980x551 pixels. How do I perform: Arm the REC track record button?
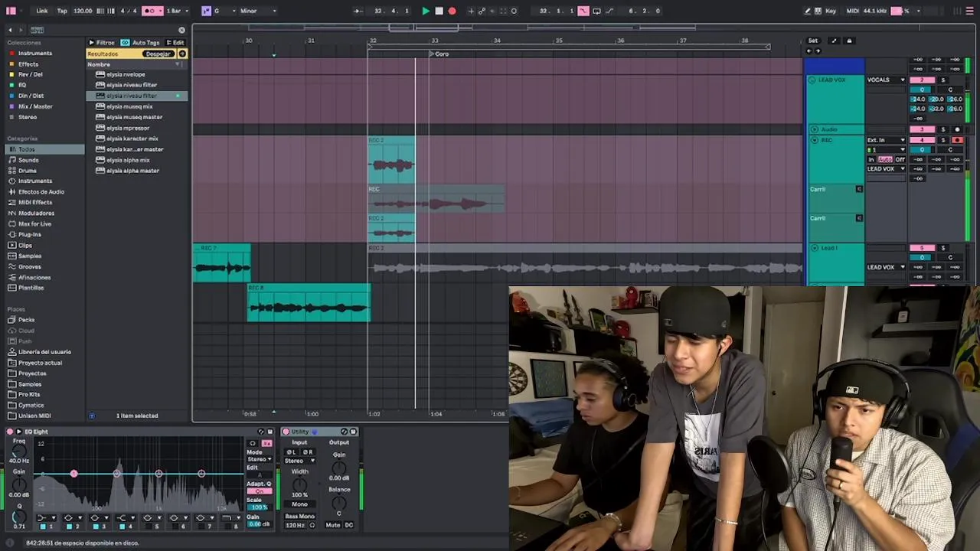pyautogui.click(x=957, y=140)
